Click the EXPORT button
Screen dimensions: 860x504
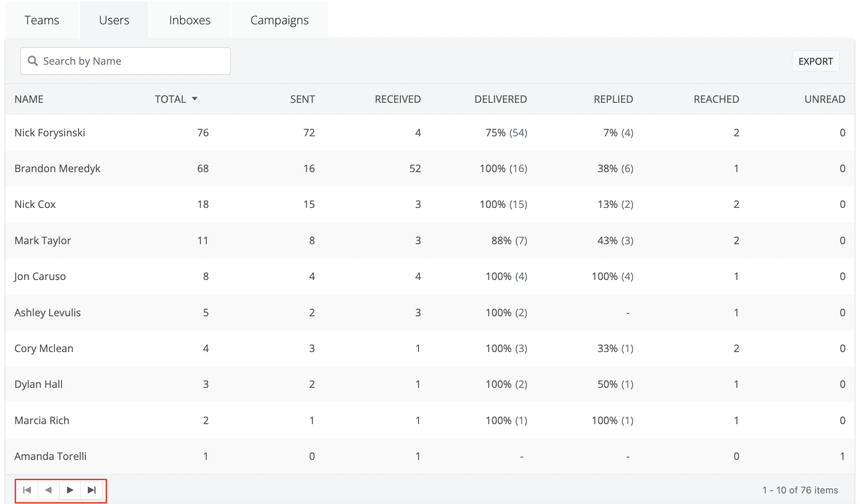coord(815,62)
